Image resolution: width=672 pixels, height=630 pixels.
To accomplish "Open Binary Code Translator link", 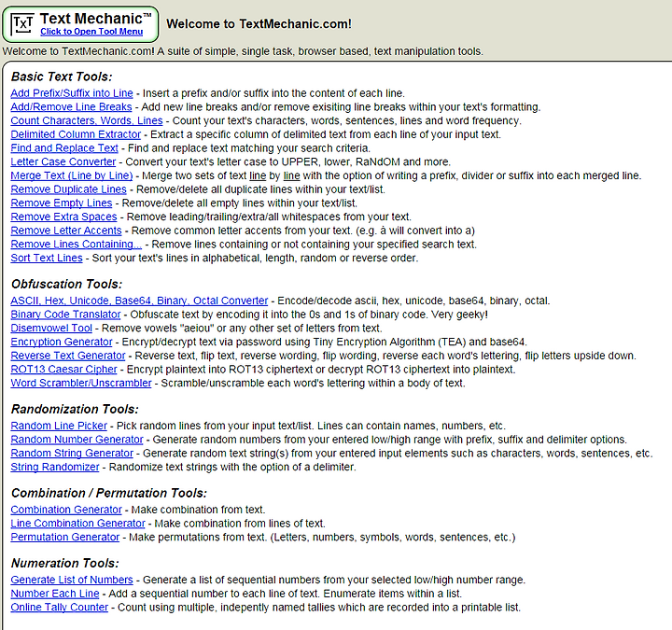I will (x=65, y=315).
